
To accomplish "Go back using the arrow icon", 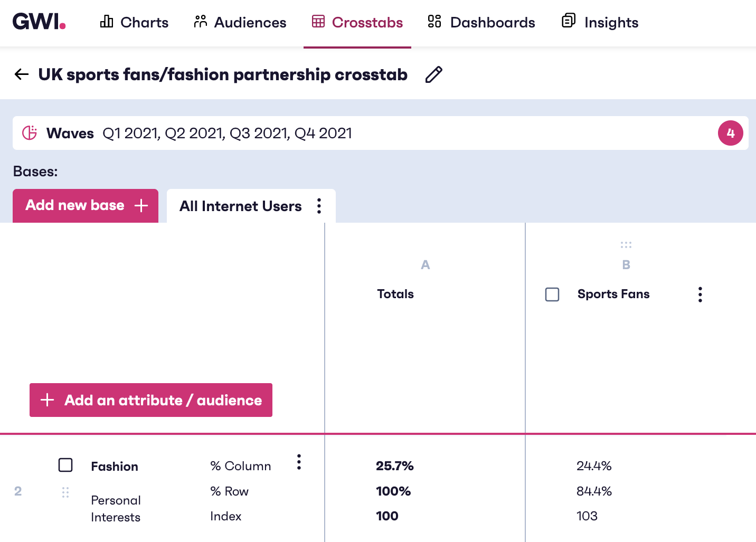I will coord(21,74).
